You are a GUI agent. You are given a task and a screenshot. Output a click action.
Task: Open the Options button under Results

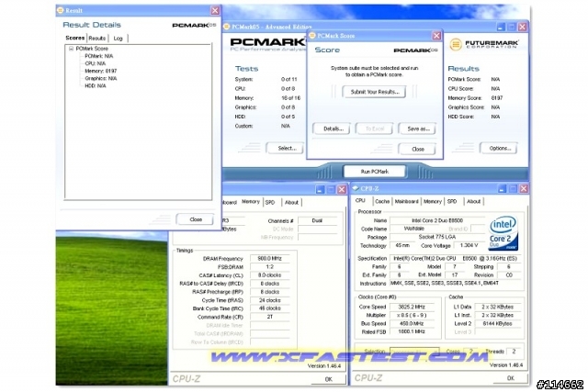pos(499,148)
